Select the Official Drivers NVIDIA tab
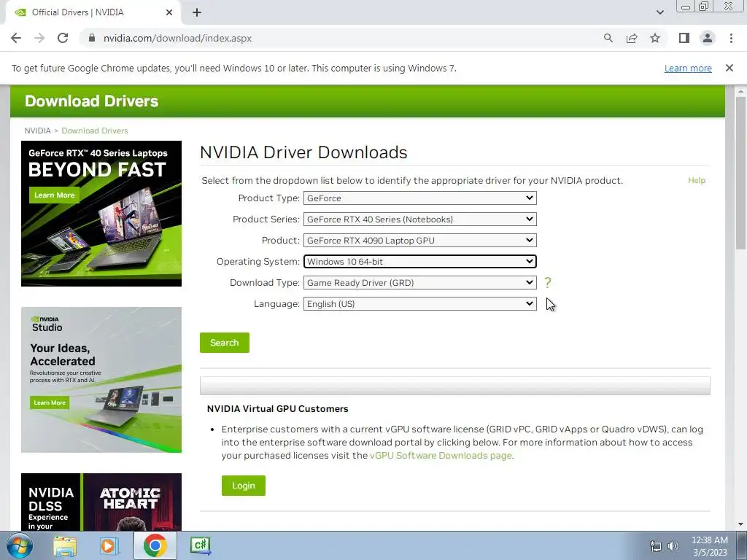Image resolution: width=747 pixels, height=560 pixels. pyautogui.click(x=93, y=12)
